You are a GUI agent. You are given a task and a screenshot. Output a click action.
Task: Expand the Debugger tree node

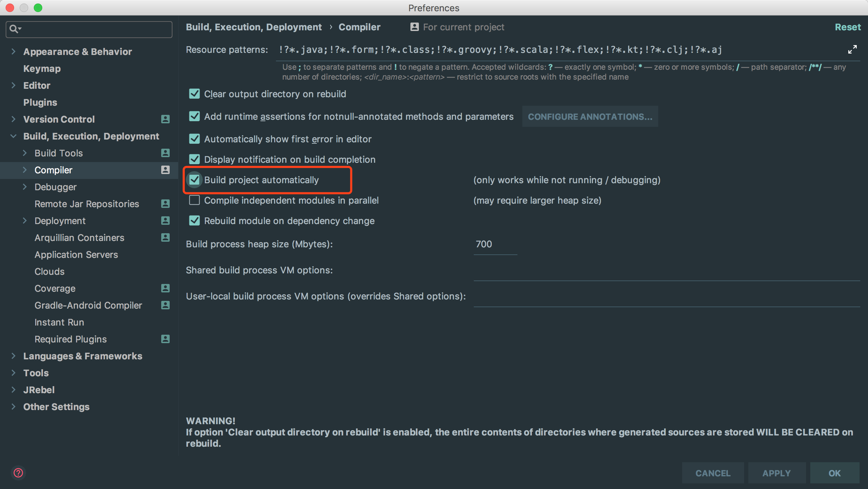pyautogui.click(x=25, y=187)
